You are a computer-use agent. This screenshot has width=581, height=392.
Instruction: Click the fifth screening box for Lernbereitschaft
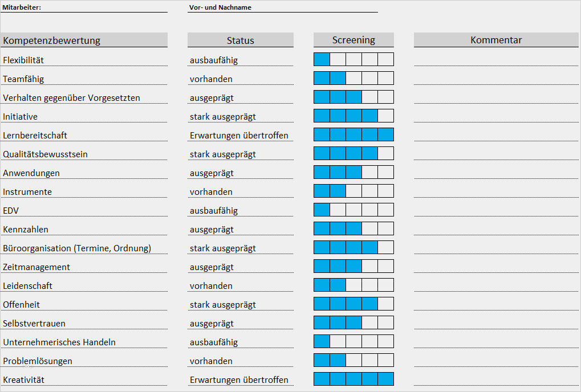[x=385, y=135]
